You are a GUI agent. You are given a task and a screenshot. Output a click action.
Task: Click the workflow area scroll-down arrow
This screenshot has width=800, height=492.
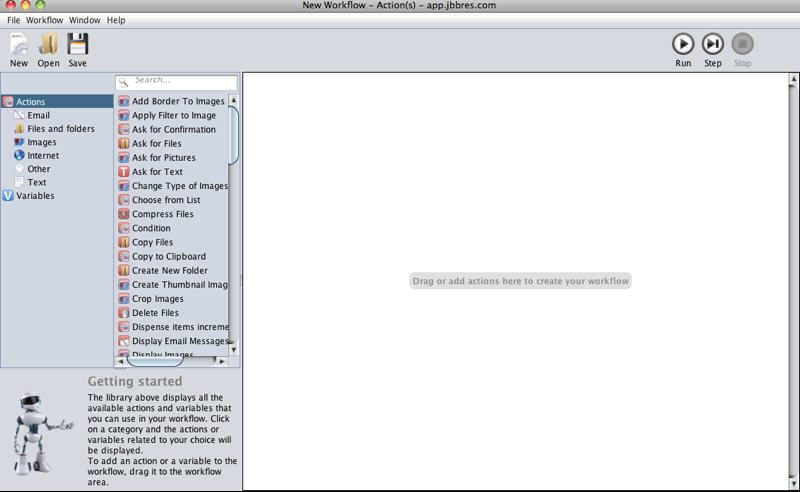point(793,483)
